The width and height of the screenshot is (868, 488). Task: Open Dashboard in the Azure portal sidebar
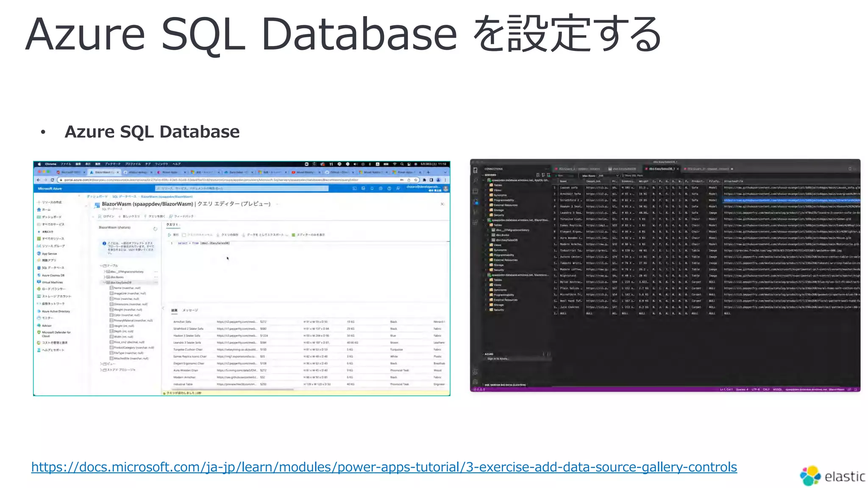49,217
